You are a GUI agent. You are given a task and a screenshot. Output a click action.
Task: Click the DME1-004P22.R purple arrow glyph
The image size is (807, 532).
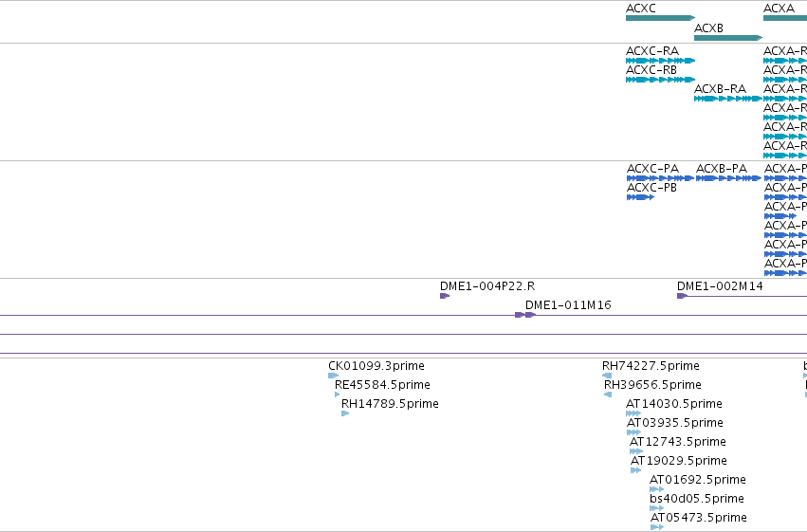(x=445, y=296)
